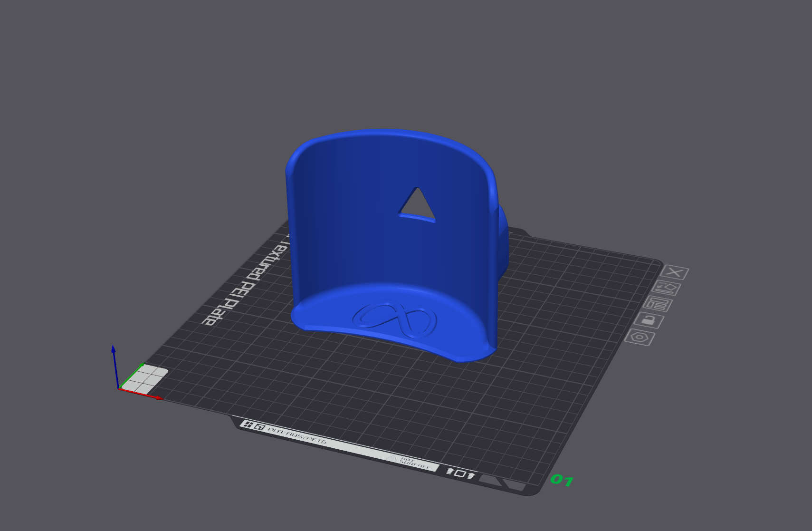Click the model's rounded side knob
The height and width of the screenshot is (531, 812).
coord(503,242)
